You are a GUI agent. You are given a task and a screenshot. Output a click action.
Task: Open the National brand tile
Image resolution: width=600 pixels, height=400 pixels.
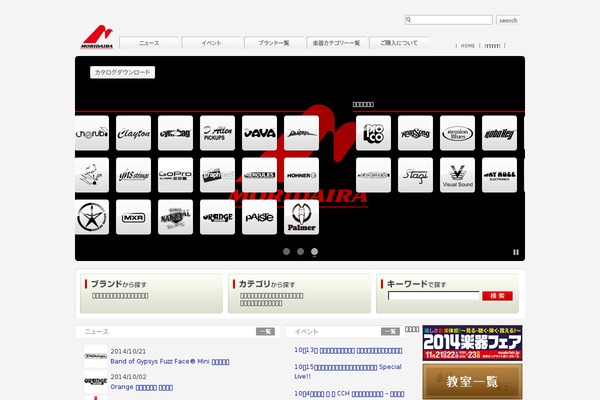[x=175, y=217]
